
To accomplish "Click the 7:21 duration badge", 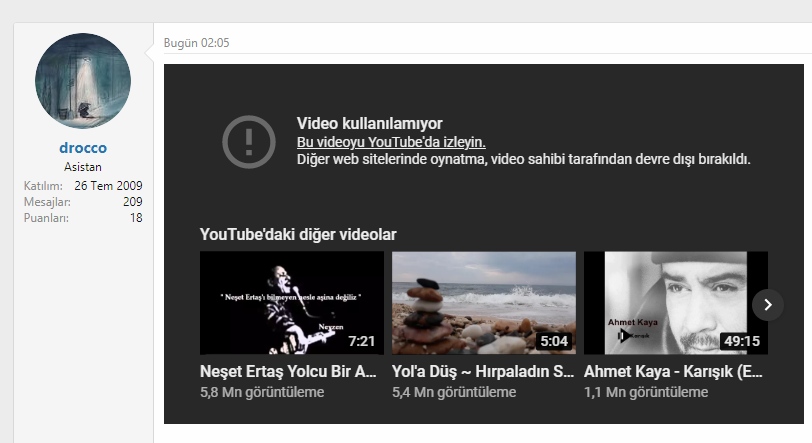I will pos(361,341).
